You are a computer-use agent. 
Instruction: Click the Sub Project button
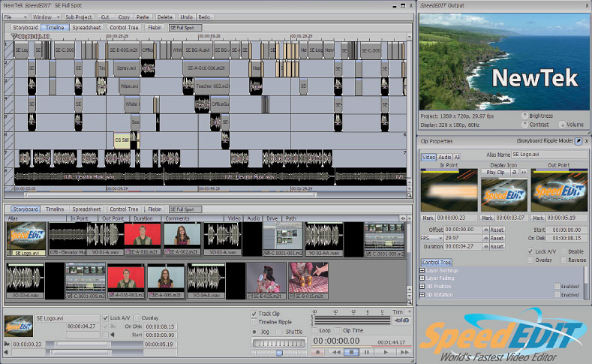click(79, 17)
